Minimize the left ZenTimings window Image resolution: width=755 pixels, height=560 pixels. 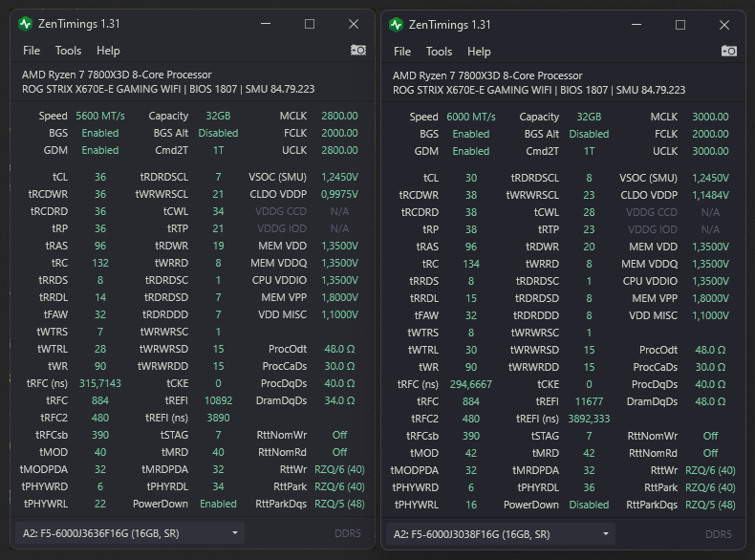click(266, 24)
